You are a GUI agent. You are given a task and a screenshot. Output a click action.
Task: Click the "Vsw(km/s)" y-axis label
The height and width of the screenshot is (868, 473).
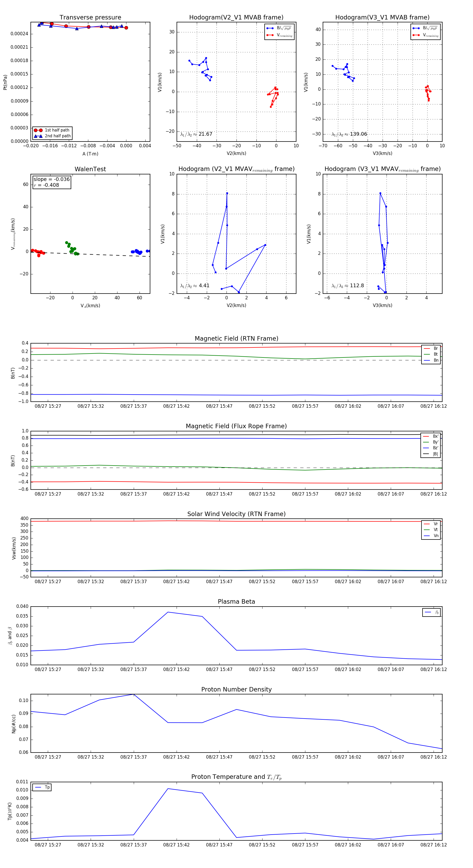point(14,548)
